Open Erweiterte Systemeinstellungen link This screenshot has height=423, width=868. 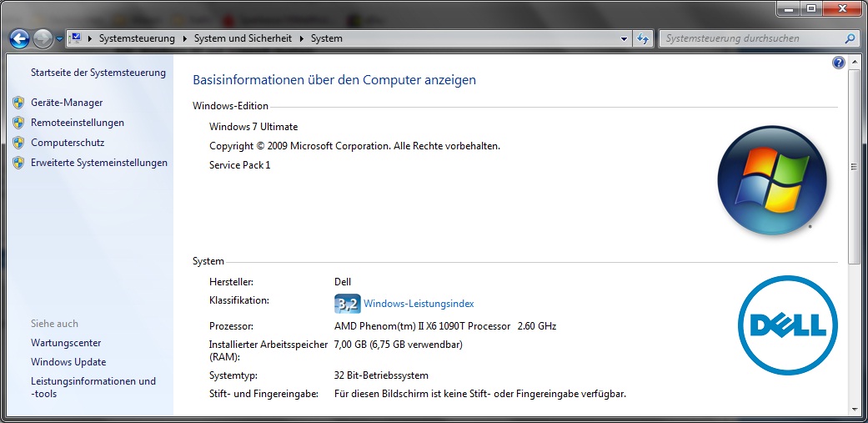(99, 163)
